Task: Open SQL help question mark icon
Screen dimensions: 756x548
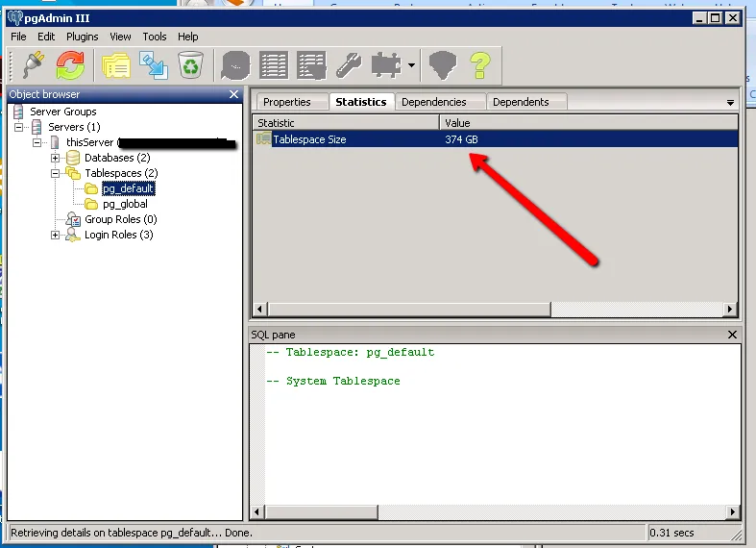Action: click(479, 65)
